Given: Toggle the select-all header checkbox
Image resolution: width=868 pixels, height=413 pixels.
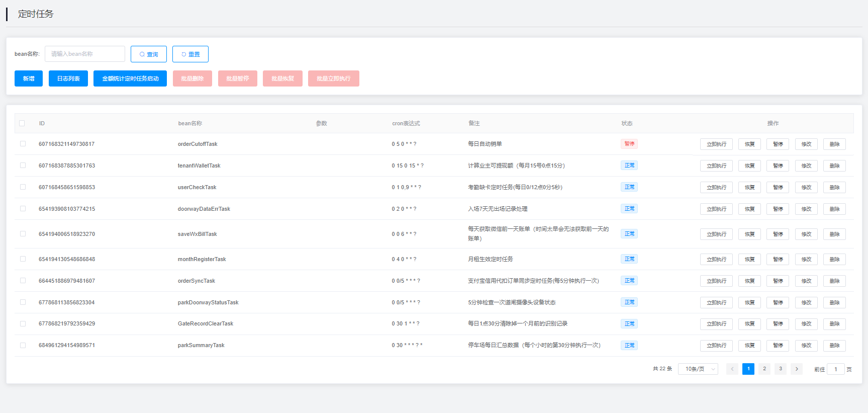Looking at the screenshot, I should coord(22,123).
